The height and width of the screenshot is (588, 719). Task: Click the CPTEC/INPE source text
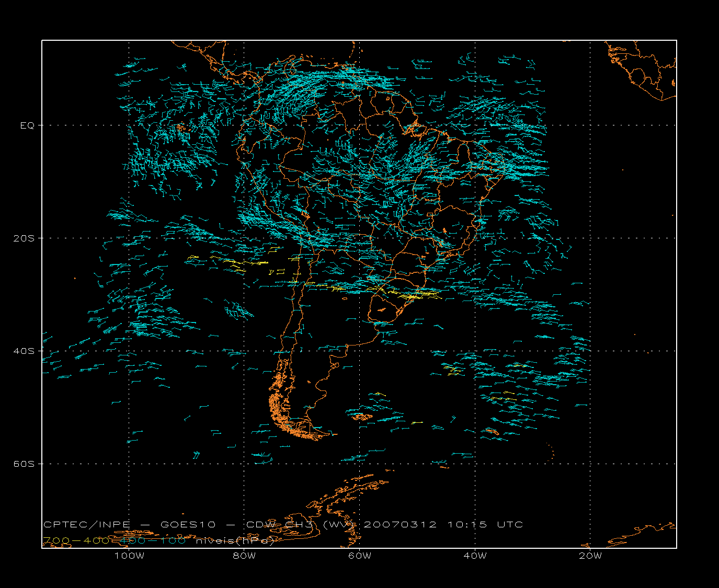pos(86,524)
